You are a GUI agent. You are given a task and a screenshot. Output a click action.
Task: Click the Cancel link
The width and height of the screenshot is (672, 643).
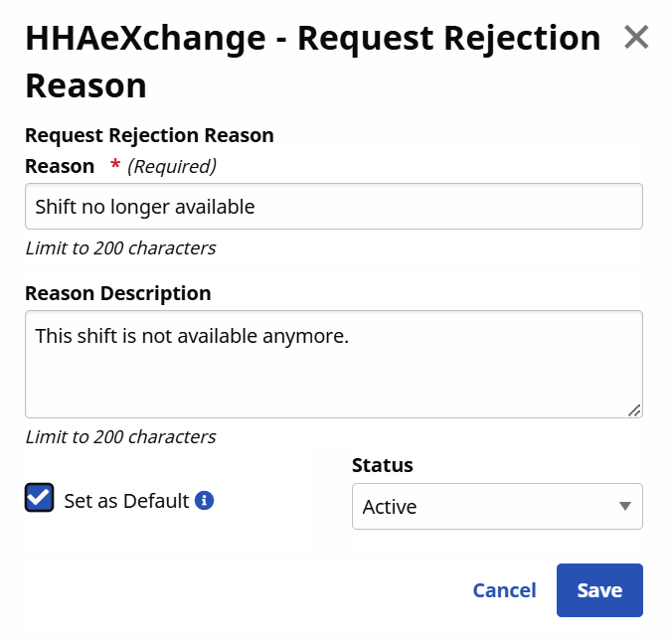[x=504, y=590]
